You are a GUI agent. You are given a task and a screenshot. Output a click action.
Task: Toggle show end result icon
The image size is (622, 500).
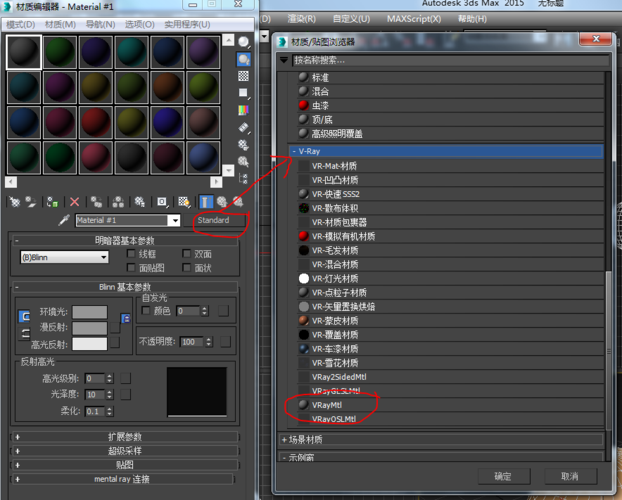pos(206,202)
